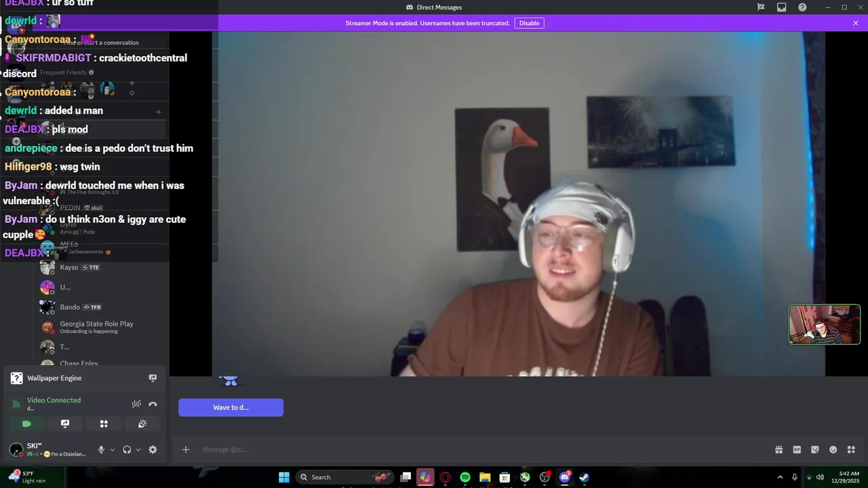Stream Wallpaper Engine with screen icon

pyautogui.click(x=153, y=378)
